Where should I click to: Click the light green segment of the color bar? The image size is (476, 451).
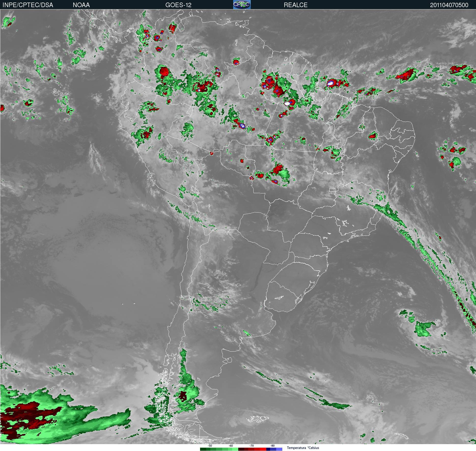235,449
